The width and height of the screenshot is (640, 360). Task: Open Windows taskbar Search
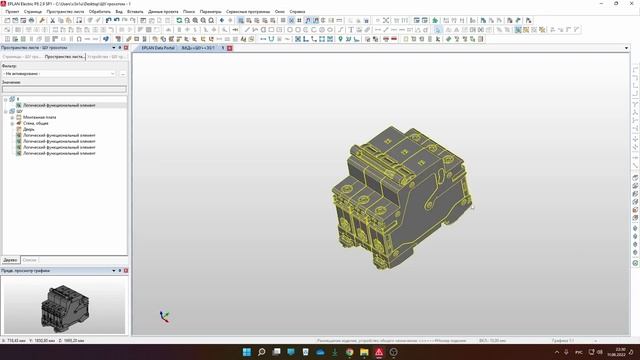[x=262, y=352]
